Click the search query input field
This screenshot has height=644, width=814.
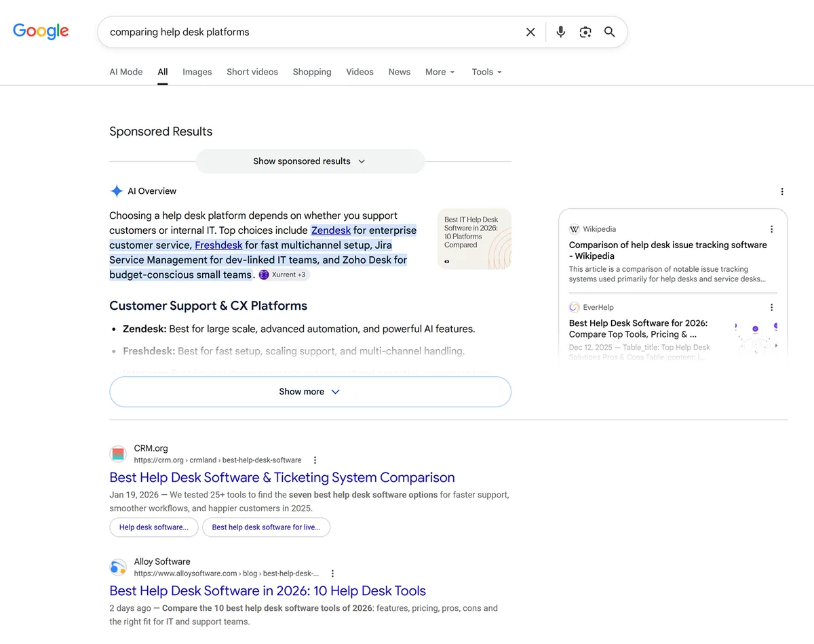pyautogui.click(x=312, y=32)
